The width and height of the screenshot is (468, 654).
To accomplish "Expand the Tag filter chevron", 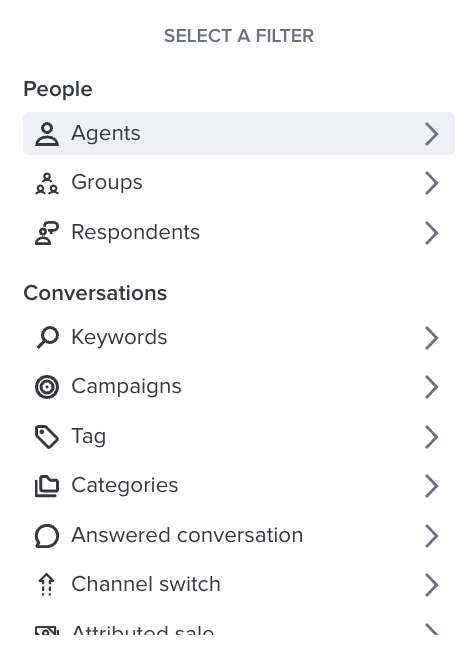I will coord(431,437).
